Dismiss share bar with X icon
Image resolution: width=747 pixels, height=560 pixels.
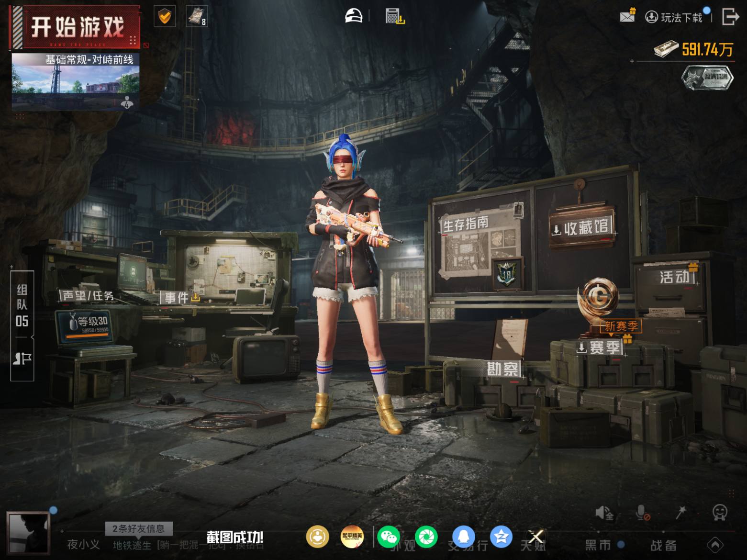tap(535, 537)
